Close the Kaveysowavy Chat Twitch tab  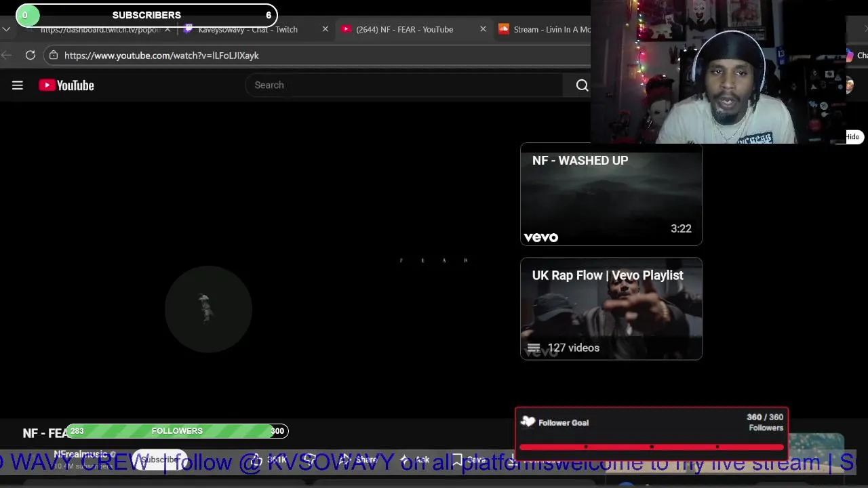click(325, 29)
